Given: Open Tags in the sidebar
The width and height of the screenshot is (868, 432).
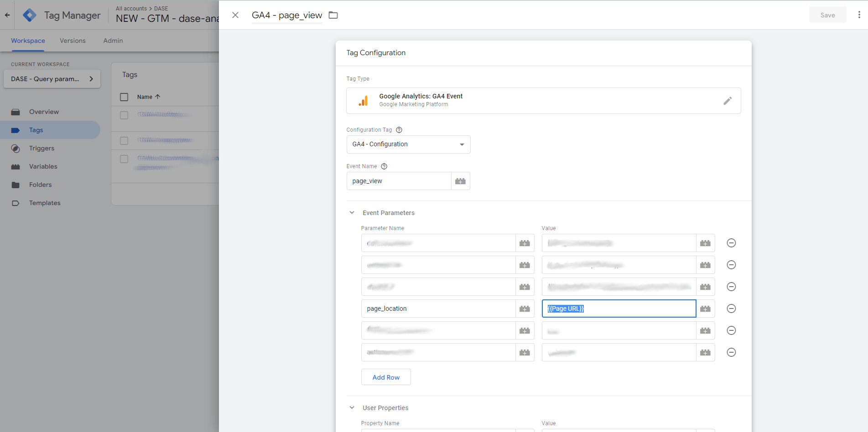Looking at the screenshot, I should pos(50,130).
